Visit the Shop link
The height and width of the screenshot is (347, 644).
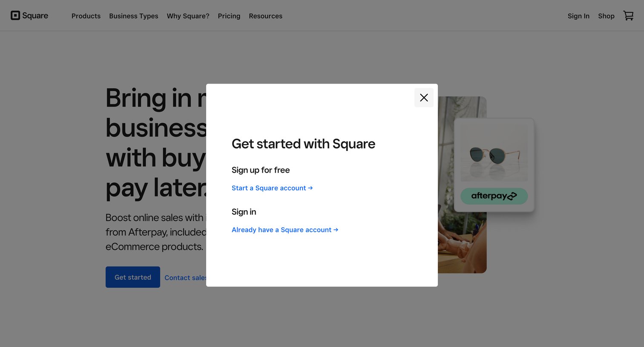coord(606,16)
